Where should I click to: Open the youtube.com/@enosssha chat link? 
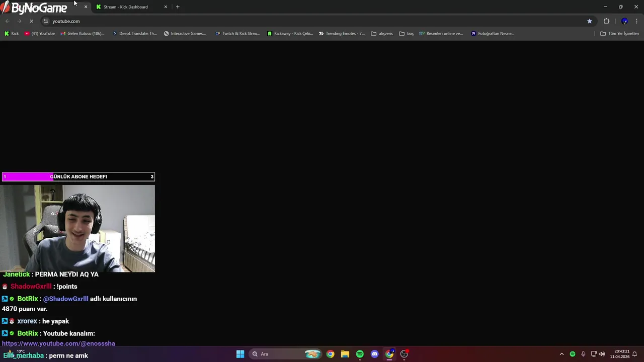click(x=58, y=343)
